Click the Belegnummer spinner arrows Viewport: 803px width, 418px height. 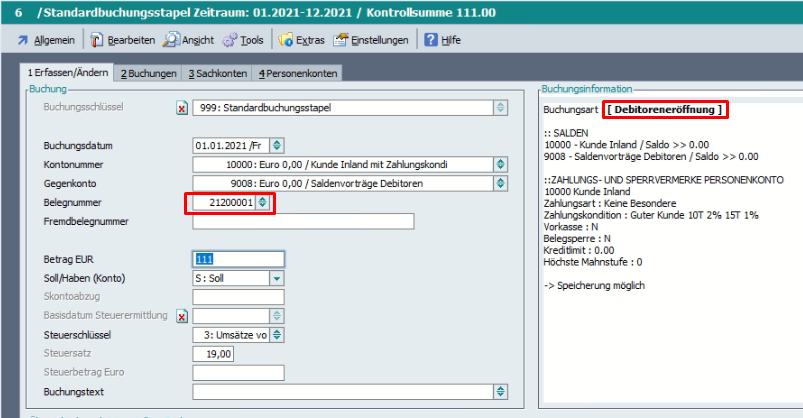(x=262, y=203)
